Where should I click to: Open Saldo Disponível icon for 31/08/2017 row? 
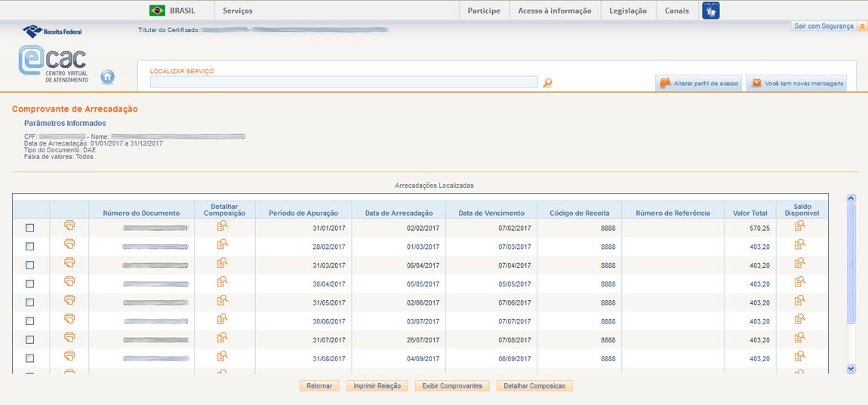(x=800, y=355)
